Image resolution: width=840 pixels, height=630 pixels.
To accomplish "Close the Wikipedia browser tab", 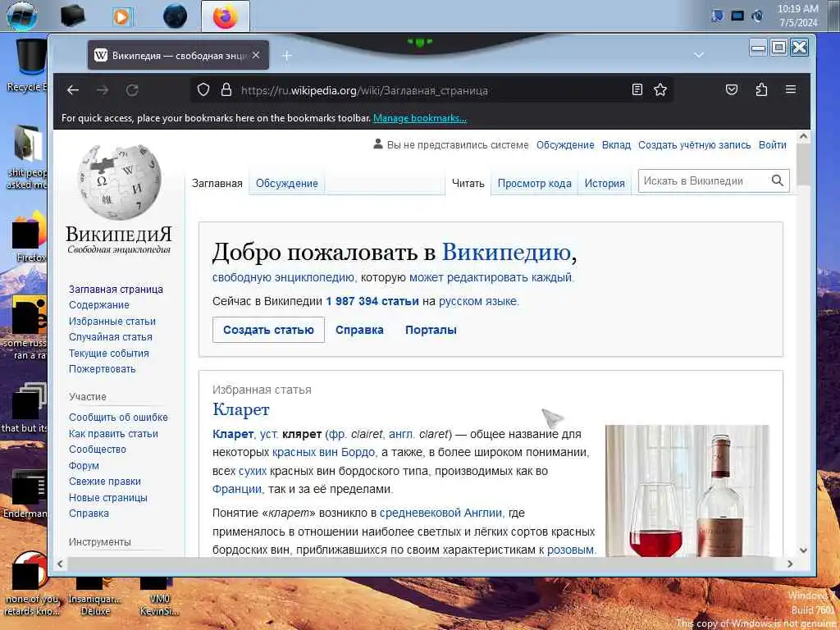I will tap(256, 55).
